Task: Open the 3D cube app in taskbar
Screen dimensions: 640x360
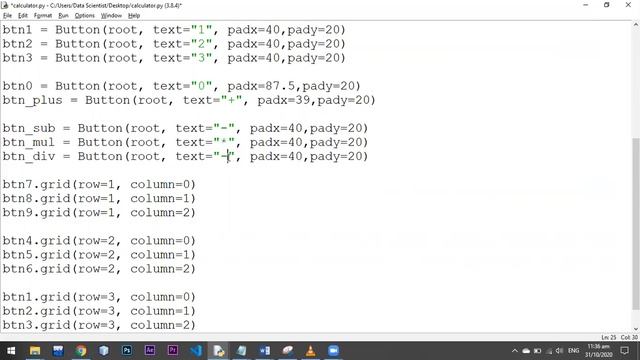Action: click(104, 351)
